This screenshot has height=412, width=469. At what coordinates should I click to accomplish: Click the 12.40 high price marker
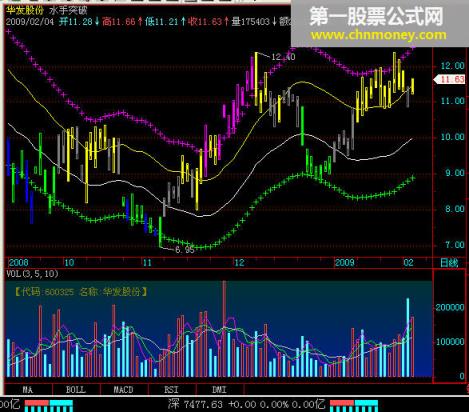pos(283,57)
